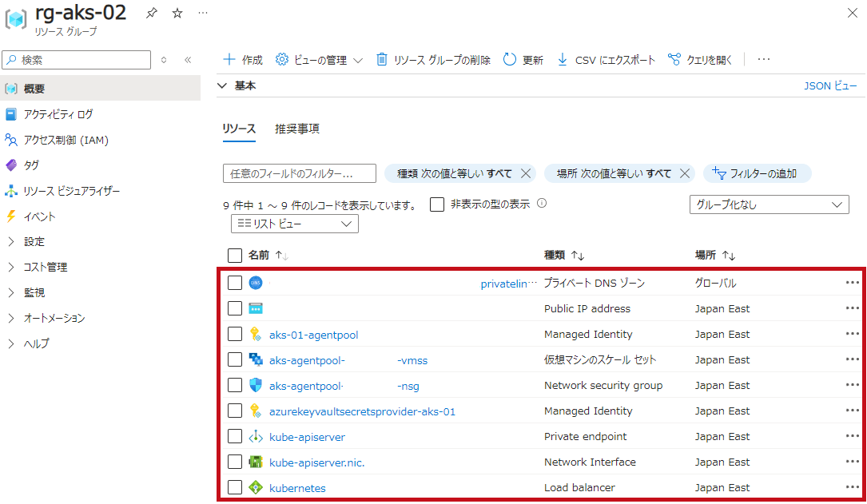Image resolution: width=867 pixels, height=504 pixels.
Task: Open the kube-apiserver private endpoint link
Action: [x=307, y=437]
